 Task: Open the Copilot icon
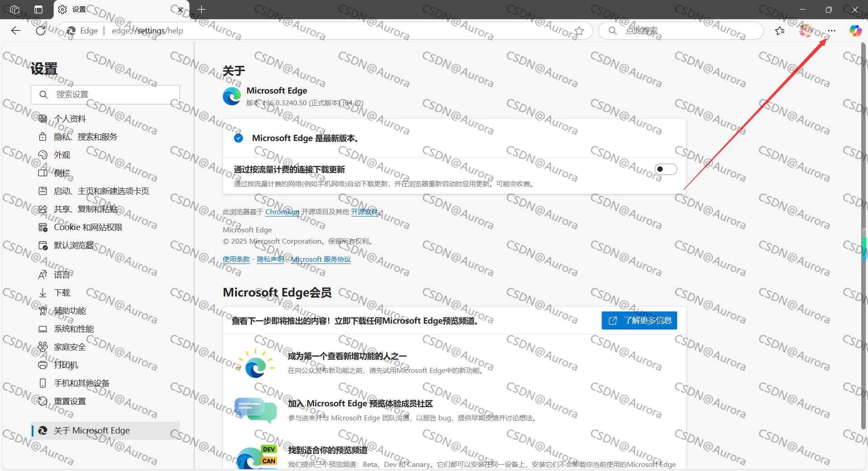[855, 31]
